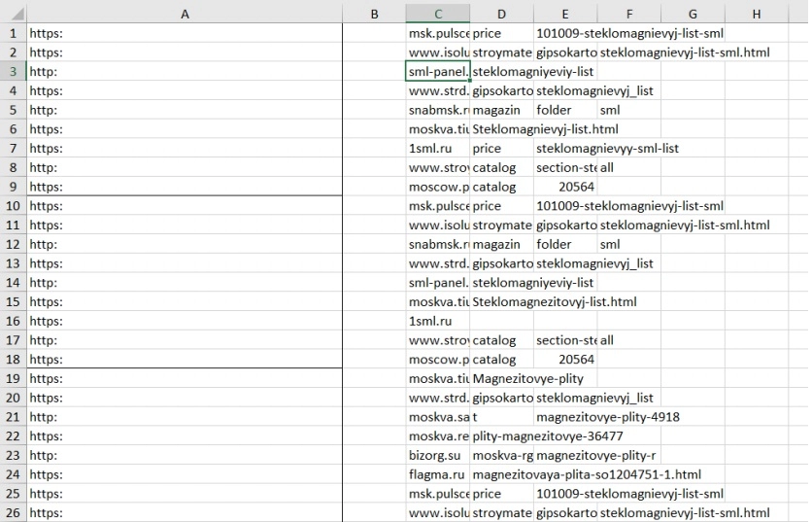Select column B header
The width and height of the screenshot is (812, 522).
pyautogui.click(x=374, y=13)
